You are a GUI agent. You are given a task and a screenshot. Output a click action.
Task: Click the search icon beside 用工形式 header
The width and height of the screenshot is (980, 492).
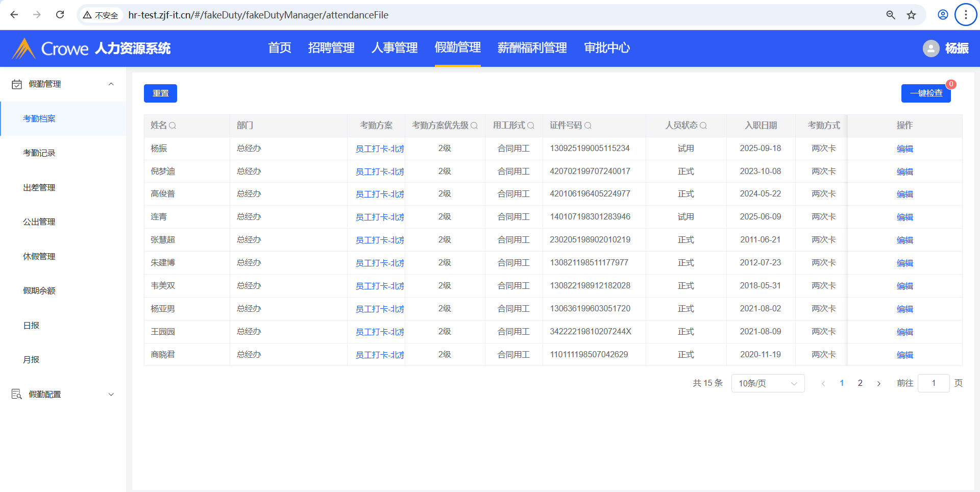pyautogui.click(x=531, y=126)
